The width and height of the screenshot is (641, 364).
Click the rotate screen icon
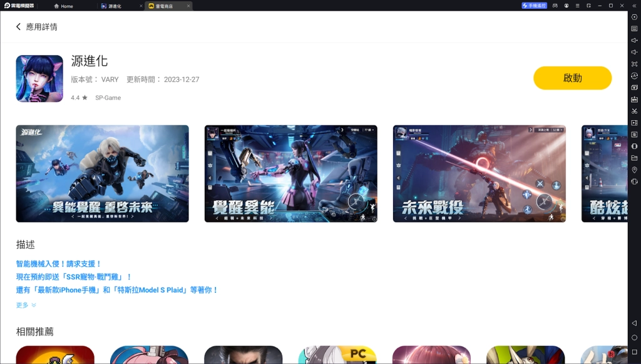pyautogui.click(x=634, y=181)
